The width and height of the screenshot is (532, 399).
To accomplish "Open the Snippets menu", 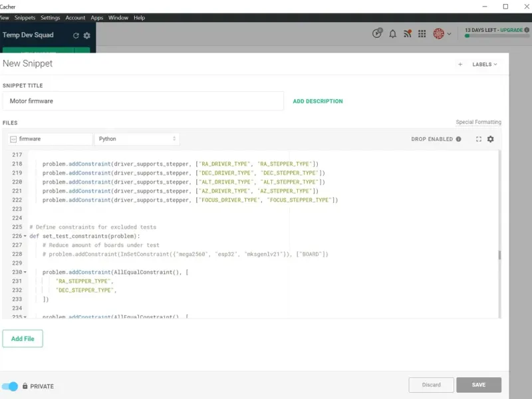I will pos(25,18).
